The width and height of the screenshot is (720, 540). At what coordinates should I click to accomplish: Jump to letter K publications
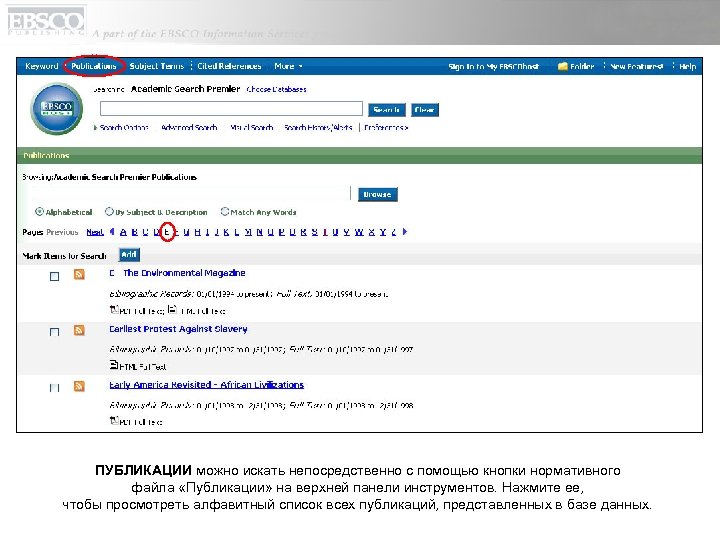tap(226, 232)
